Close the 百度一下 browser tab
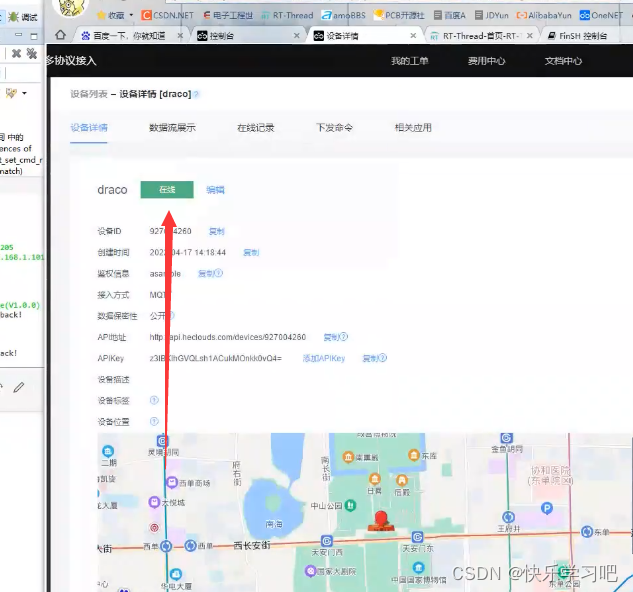Viewport: 633px width, 592px height. (x=180, y=36)
